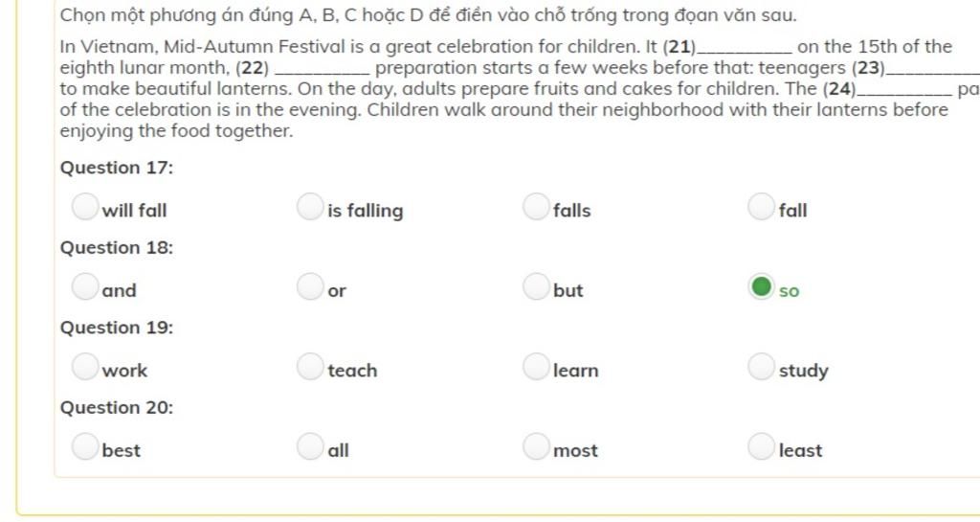Image resolution: width=980 pixels, height=522 pixels.
Task: Select the 'or' answer option
Action: coord(310,286)
